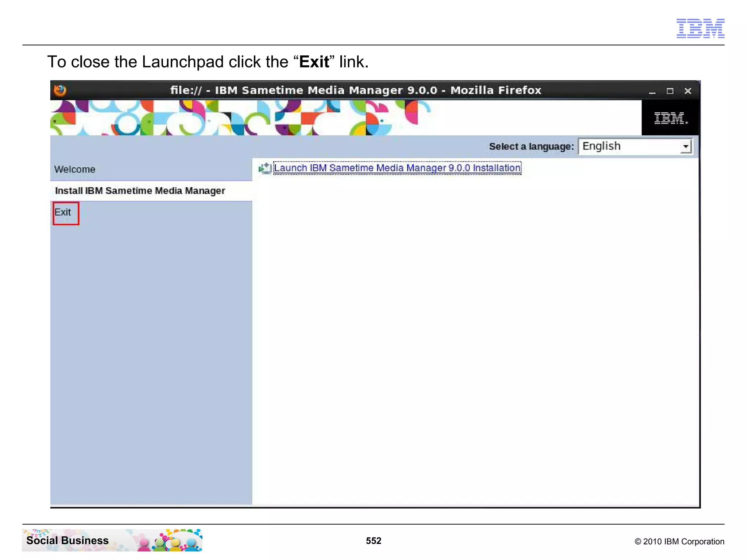The image size is (747, 560).
Task: Close the Firefox window
Action: (x=688, y=91)
